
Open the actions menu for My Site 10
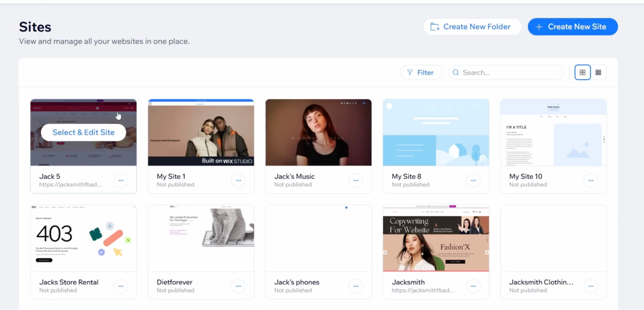click(x=591, y=180)
